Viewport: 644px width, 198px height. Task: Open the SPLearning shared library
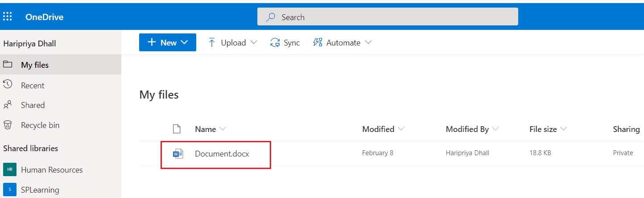[x=61, y=190]
